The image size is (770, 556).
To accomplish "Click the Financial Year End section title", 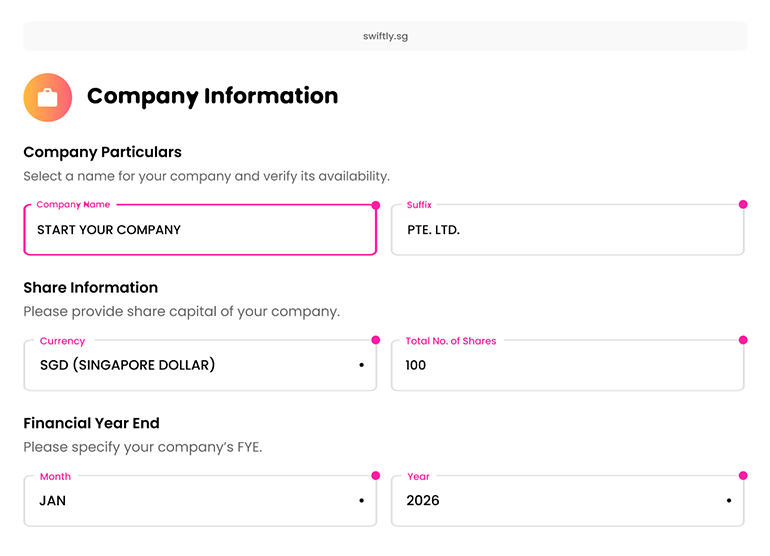I will click(91, 423).
